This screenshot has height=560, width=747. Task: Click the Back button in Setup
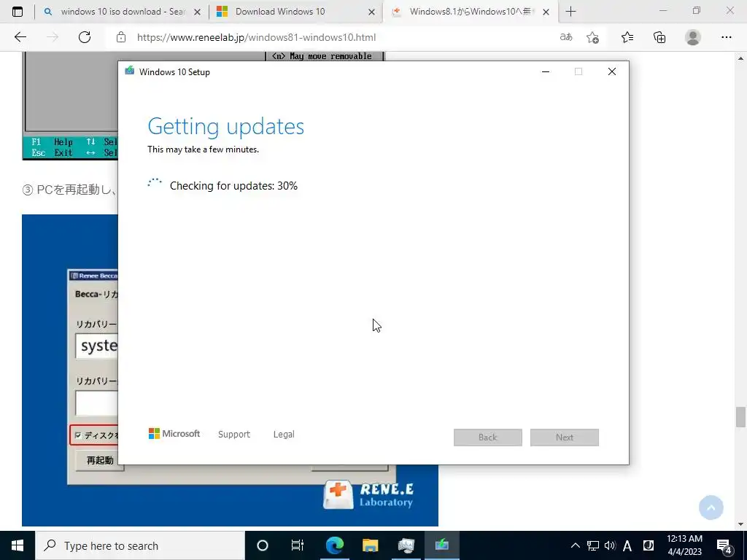pyautogui.click(x=488, y=437)
